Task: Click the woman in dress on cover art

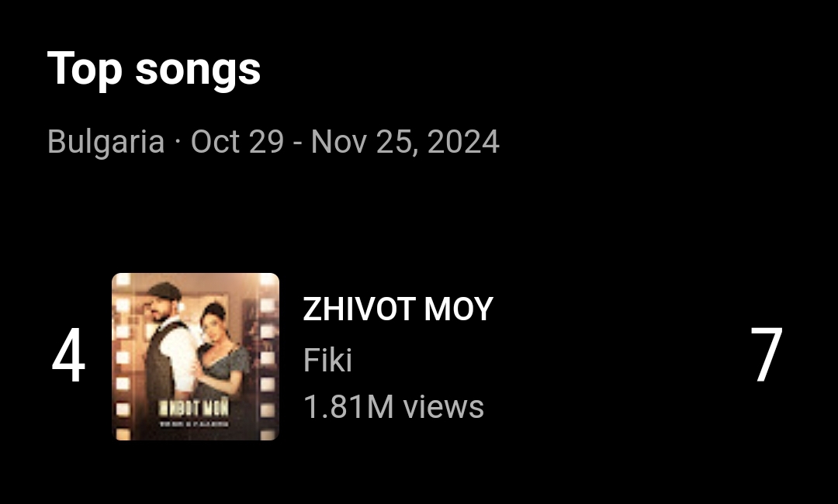Action: 222,355
